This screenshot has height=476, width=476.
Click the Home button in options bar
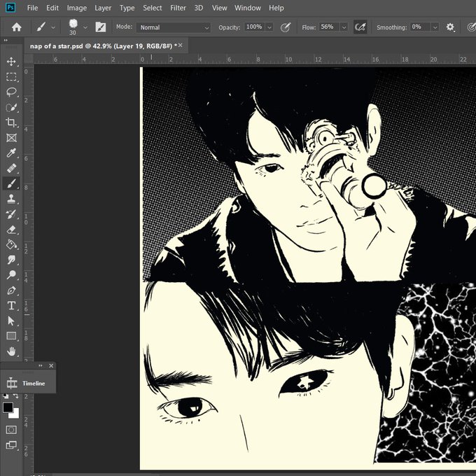point(16,27)
